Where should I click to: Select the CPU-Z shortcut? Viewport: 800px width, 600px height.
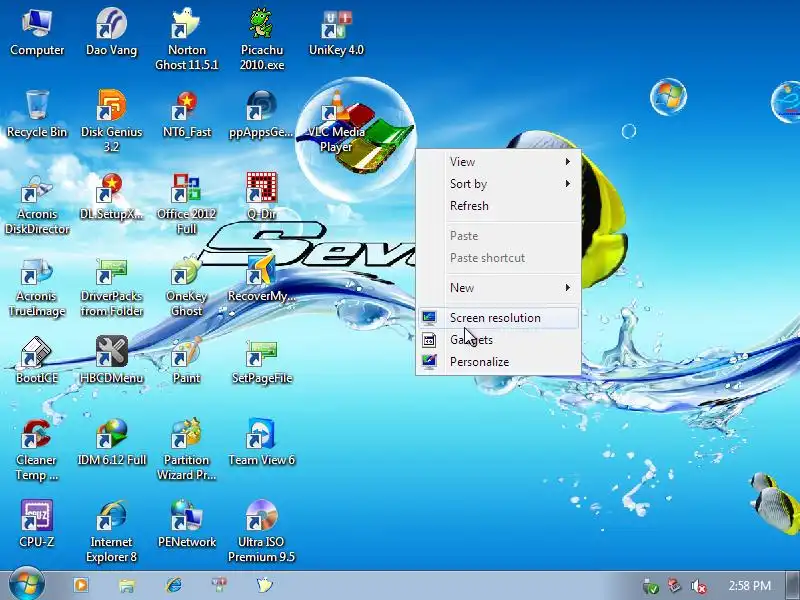pyautogui.click(x=37, y=524)
